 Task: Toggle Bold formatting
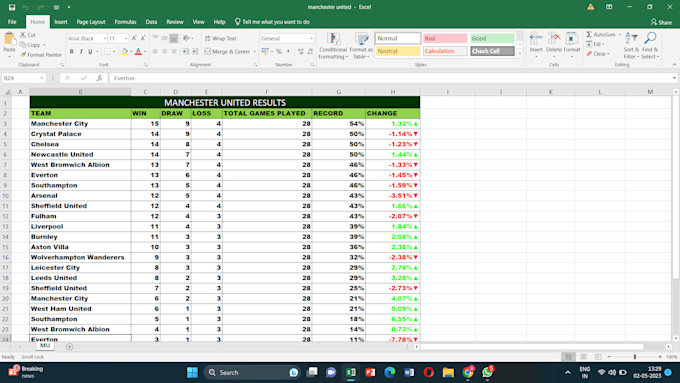(x=72, y=51)
